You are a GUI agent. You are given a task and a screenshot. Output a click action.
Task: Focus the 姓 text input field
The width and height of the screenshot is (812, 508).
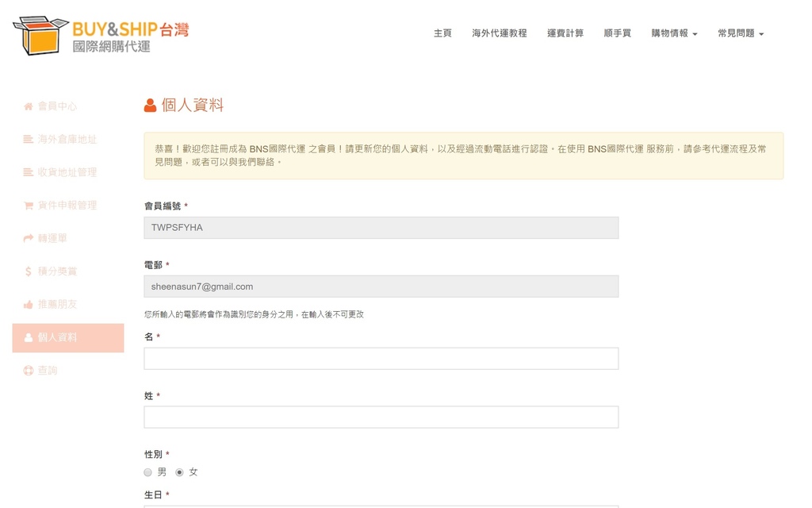click(x=381, y=418)
